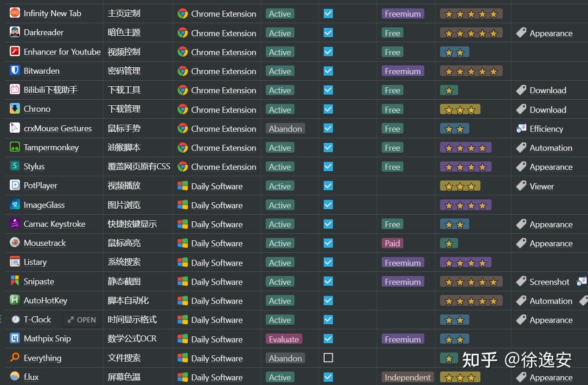Open the Listary page link
Viewport: 588px width, 385px height.
pos(35,262)
